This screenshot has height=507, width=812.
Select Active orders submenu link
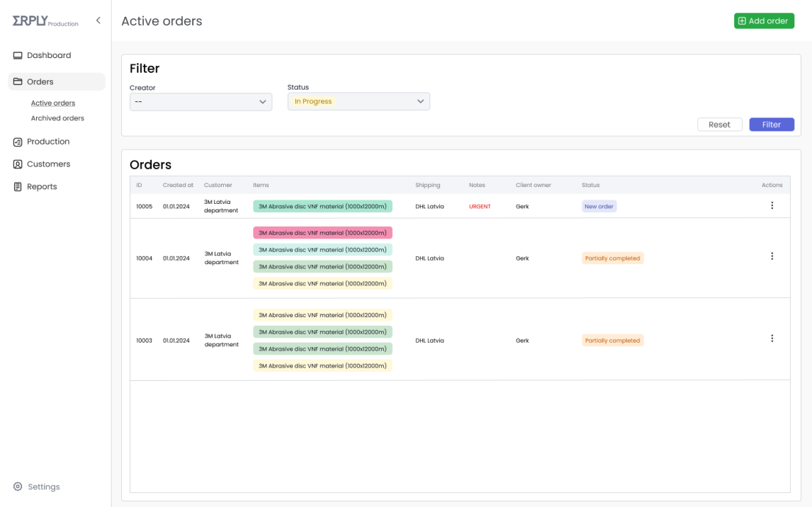(53, 103)
